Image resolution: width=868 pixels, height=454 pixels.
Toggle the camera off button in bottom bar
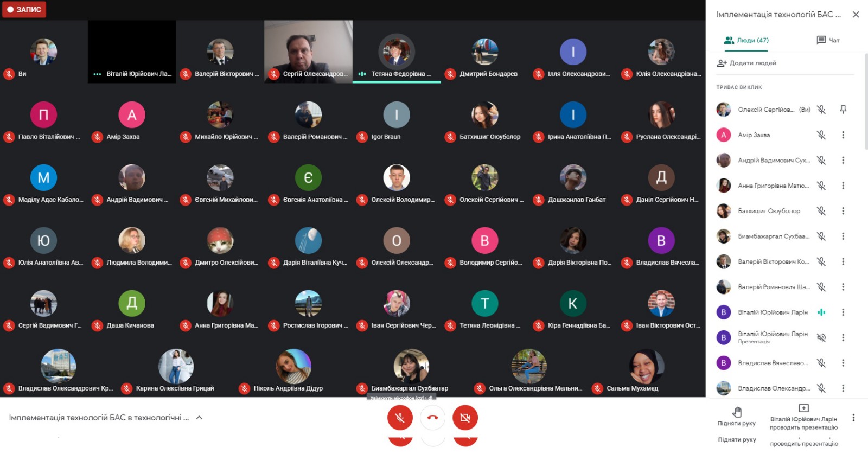[465, 418]
